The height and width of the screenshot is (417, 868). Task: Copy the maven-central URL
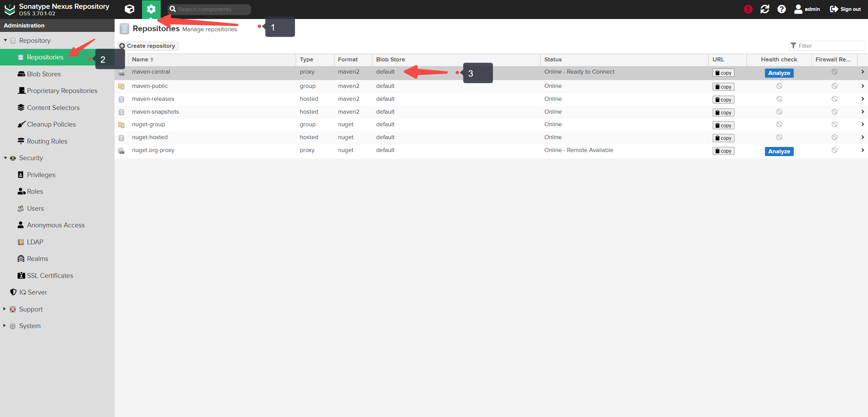point(723,73)
